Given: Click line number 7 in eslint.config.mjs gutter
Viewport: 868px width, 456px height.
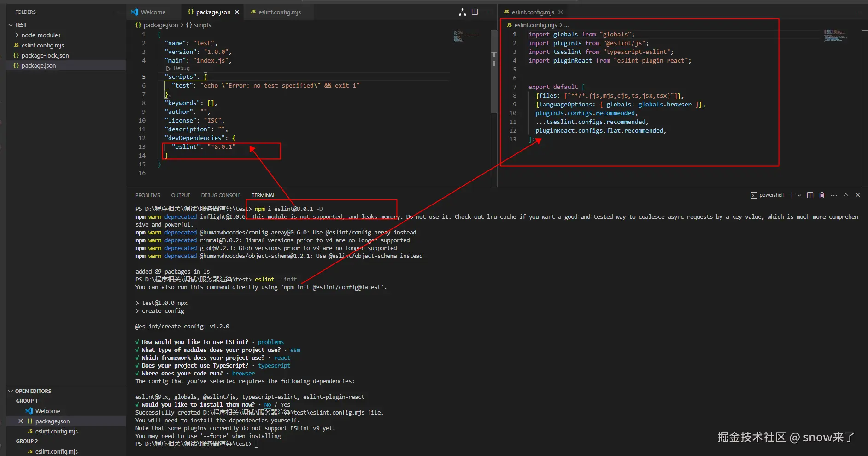Looking at the screenshot, I should (515, 87).
